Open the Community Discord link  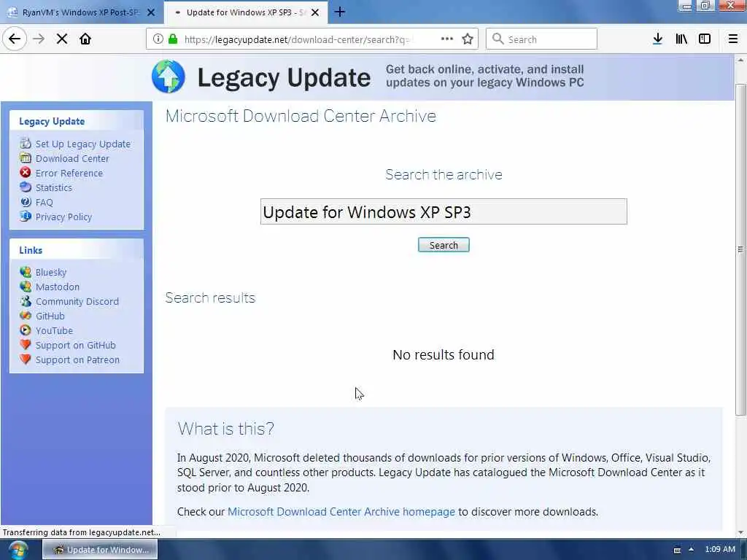tap(77, 301)
